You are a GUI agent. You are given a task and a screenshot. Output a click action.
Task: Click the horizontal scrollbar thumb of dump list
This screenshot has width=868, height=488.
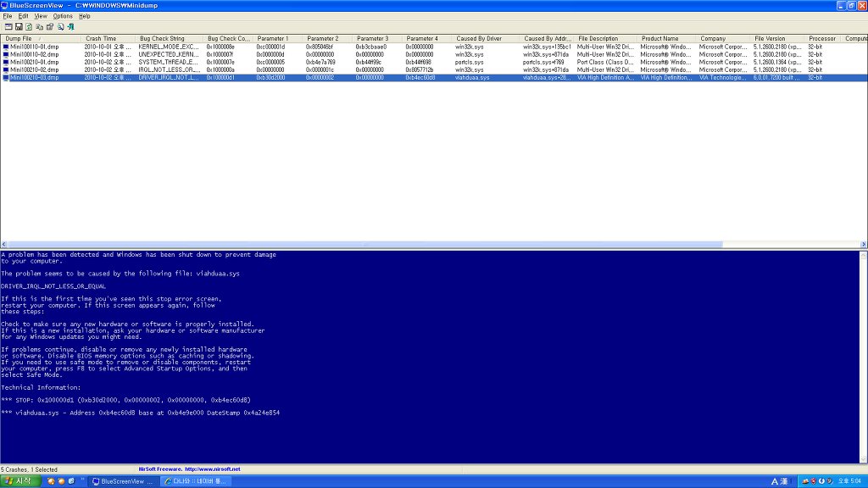pos(365,244)
